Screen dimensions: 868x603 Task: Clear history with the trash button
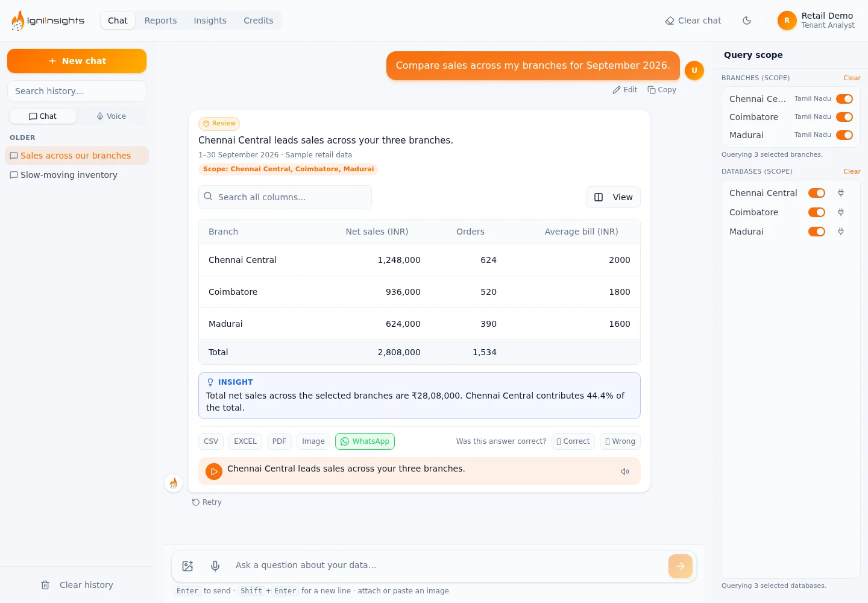(77, 585)
